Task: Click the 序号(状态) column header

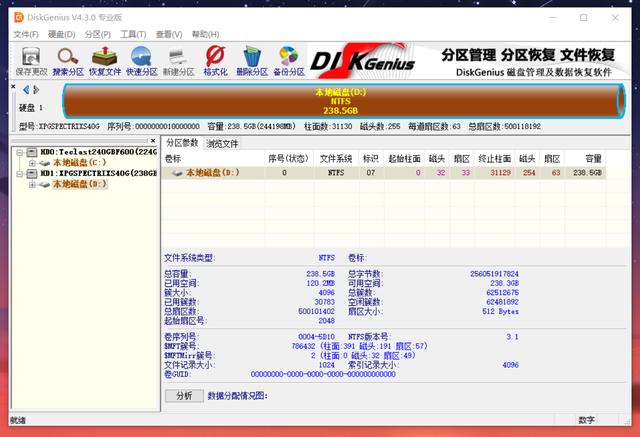Action: 289,159
